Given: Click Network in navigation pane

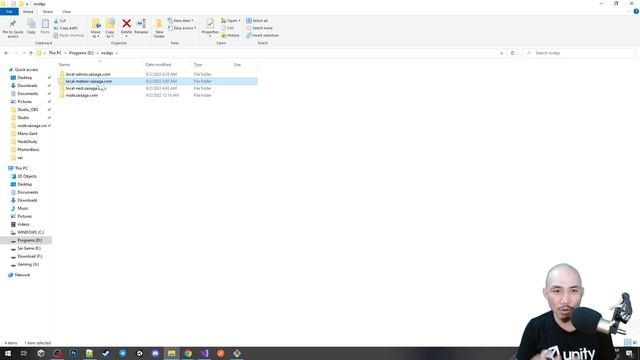Looking at the screenshot, I should 22,275.
